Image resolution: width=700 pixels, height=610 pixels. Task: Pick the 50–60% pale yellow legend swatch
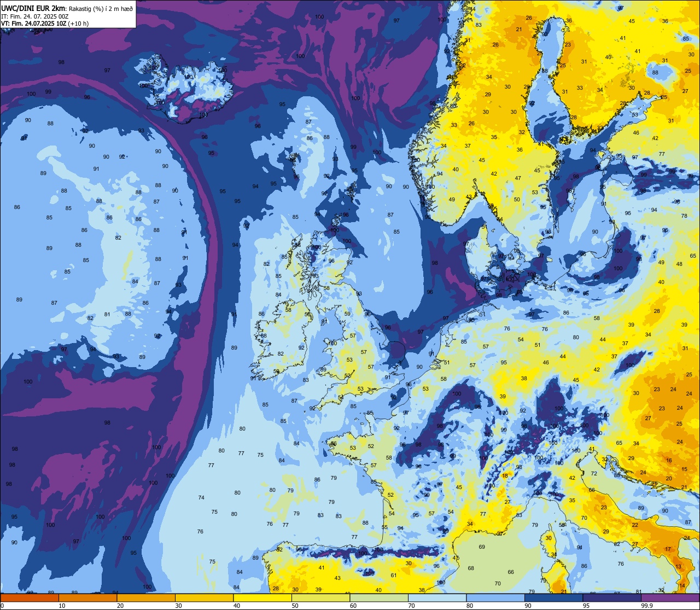(321, 597)
